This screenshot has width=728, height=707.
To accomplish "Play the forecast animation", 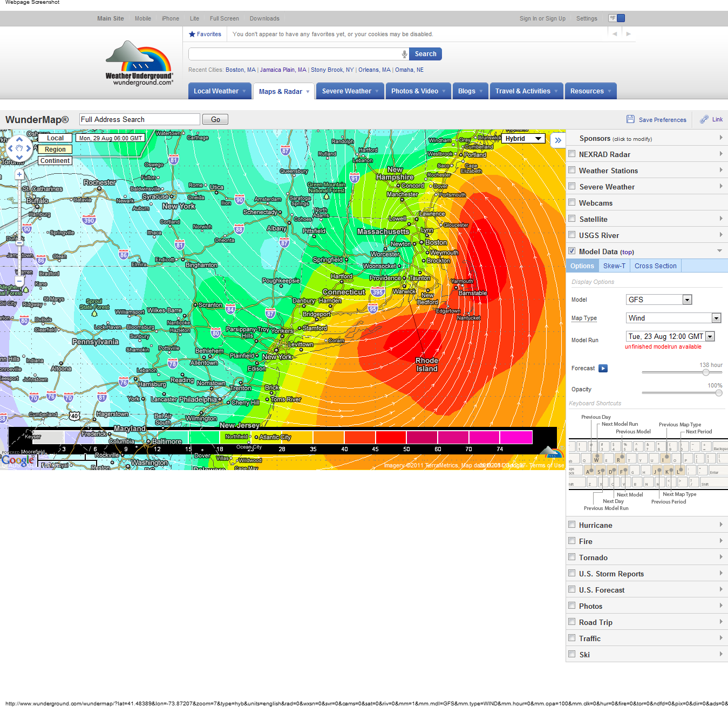I will click(x=603, y=368).
